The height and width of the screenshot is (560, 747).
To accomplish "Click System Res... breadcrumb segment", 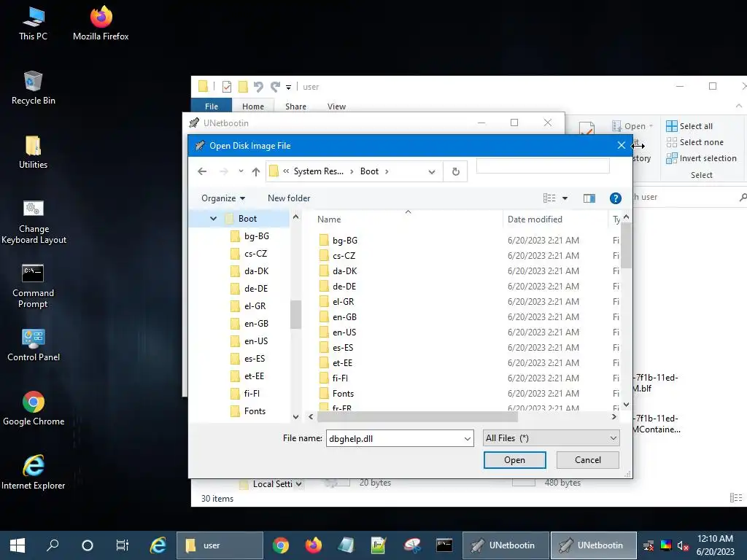I will pos(318,171).
